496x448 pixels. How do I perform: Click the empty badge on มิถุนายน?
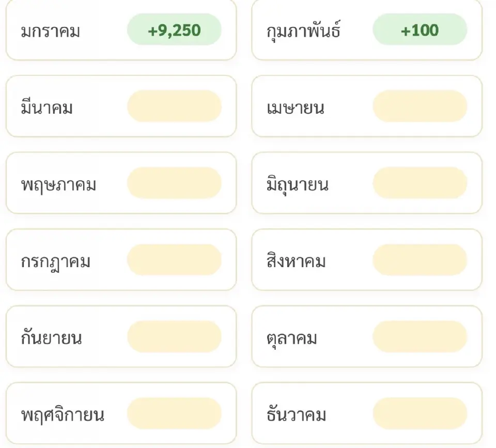coord(420,183)
